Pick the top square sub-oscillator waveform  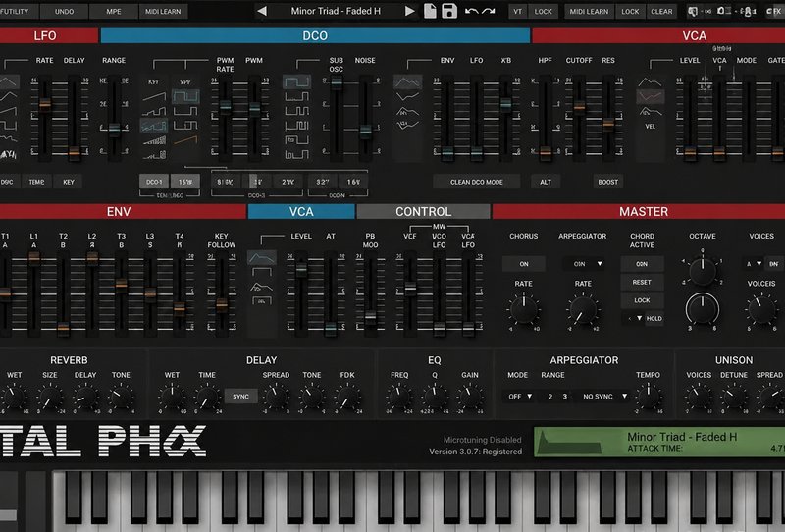pyautogui.click(x=296, y=81)
